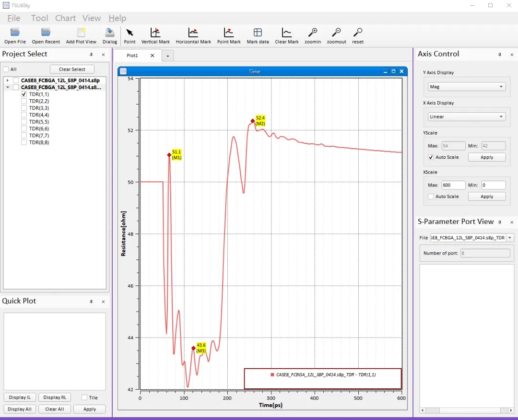Enable the Tile checkbox
This screenshot has width=518, height=420.
point(84,397)
